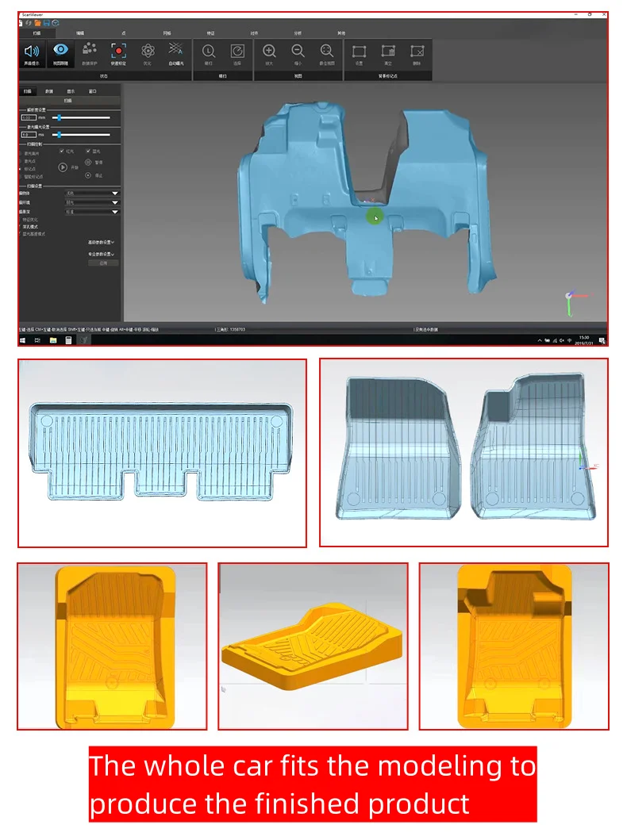Open File Explorer from the taskbar
Viewport: 627px width, 840px height.
53,340
